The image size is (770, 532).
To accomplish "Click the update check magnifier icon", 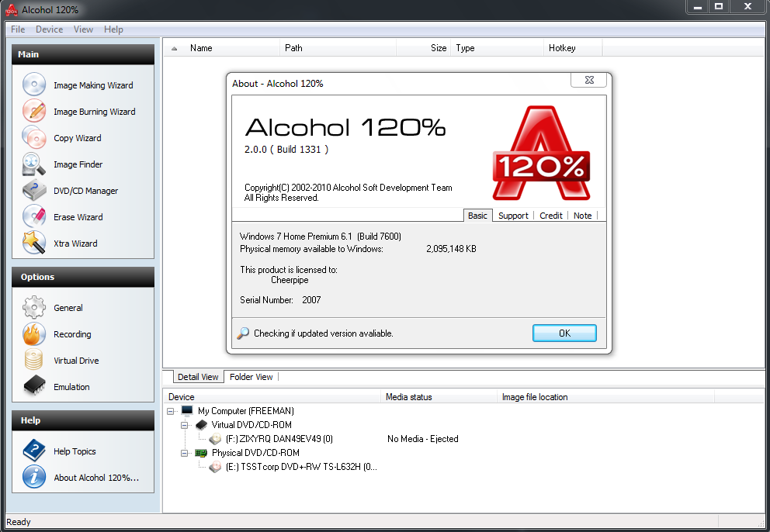I will (243, 333).
